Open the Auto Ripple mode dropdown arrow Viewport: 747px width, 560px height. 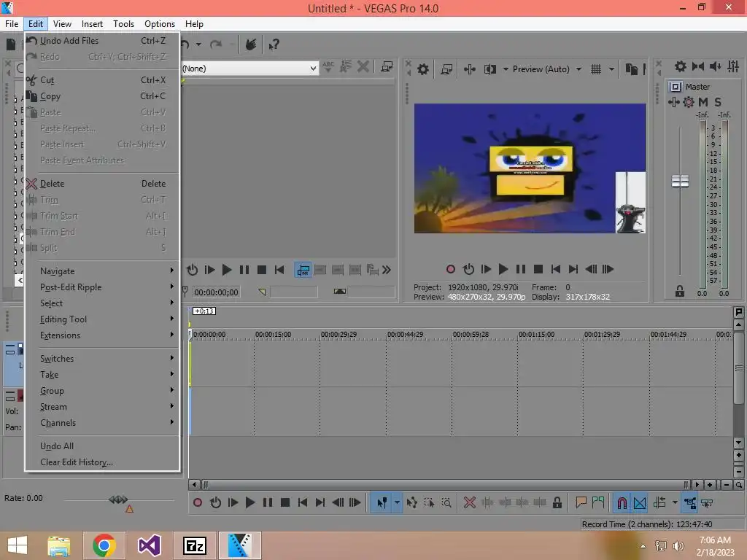(675, 502)
